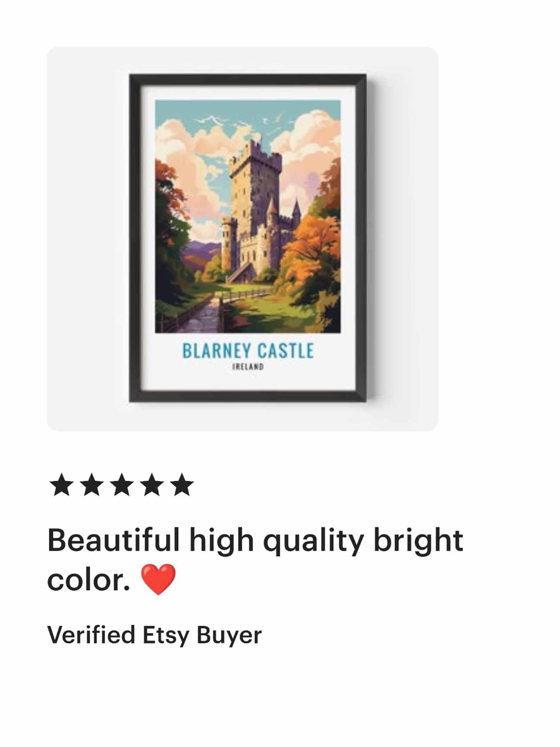
Task: Click the review text 'Beautiful high quality bright'
Action: [255, 540]
